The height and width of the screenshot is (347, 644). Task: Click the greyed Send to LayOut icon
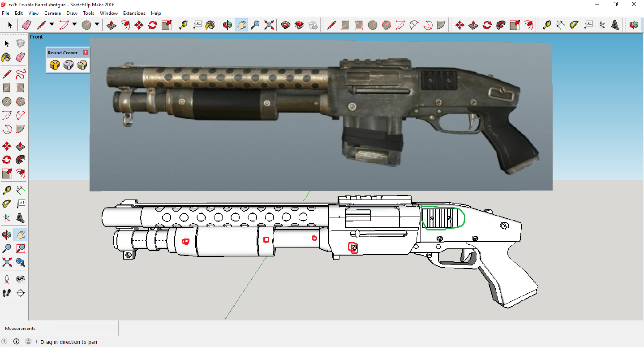[x=313, y=25]
